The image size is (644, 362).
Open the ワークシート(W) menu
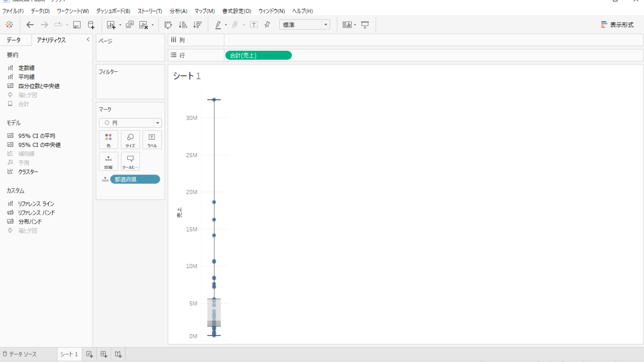(x=73, y=11)
